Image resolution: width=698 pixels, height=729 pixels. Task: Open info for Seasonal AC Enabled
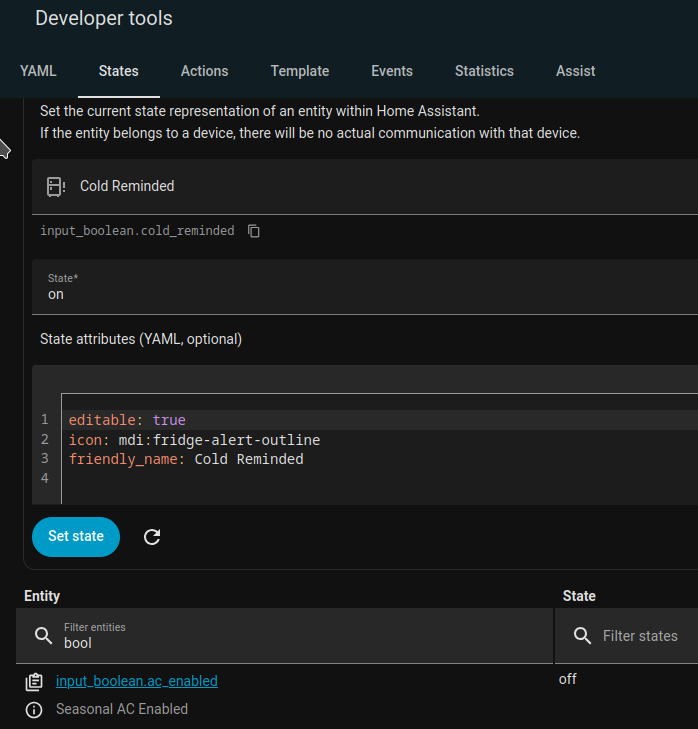pyautogui.click(x=34, y=709)
